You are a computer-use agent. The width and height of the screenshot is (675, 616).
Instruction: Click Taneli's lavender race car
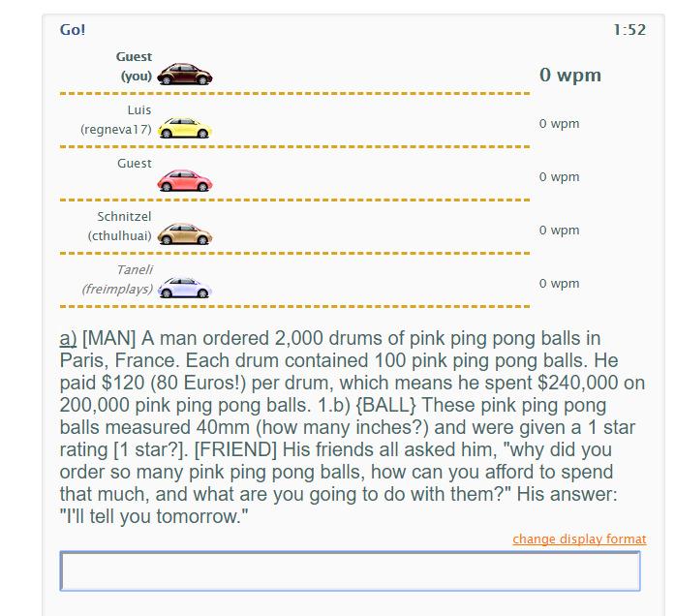tap(185, 288)
